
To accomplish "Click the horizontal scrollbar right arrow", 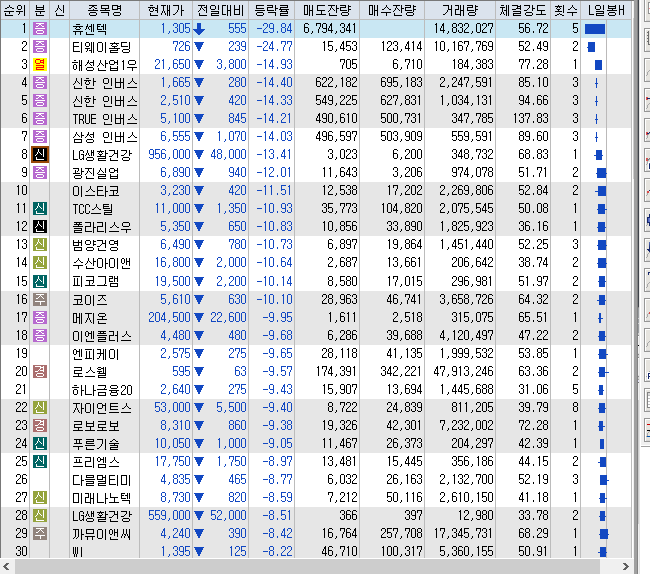I will pyautogui.click(x=626, y=566).
